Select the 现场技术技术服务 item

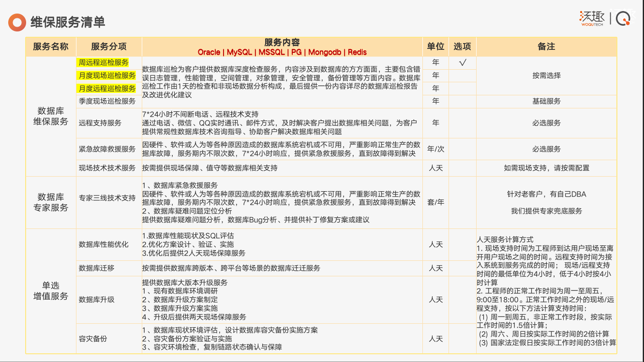tap(107, 168)
